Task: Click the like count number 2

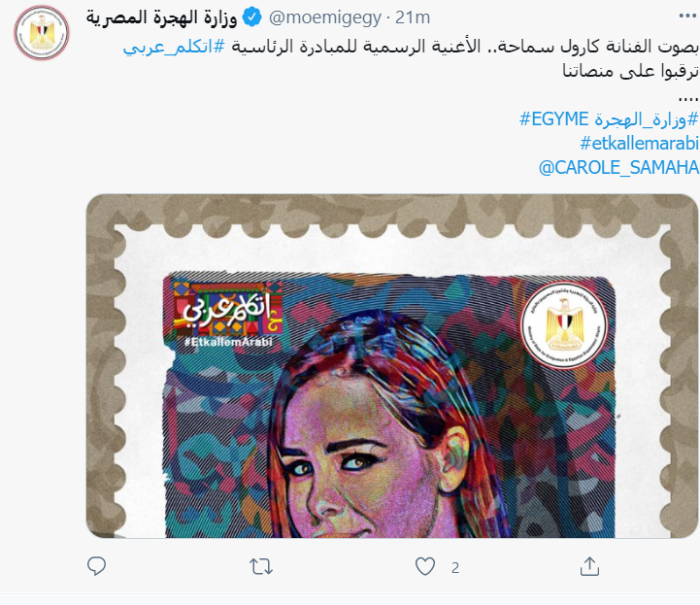Action: (455, 568)
